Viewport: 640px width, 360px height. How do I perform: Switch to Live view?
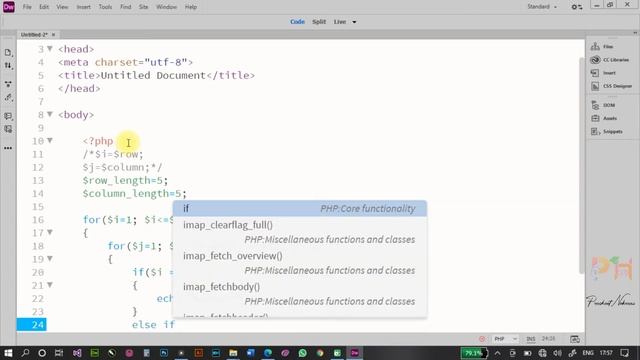(x=340, y=22)
